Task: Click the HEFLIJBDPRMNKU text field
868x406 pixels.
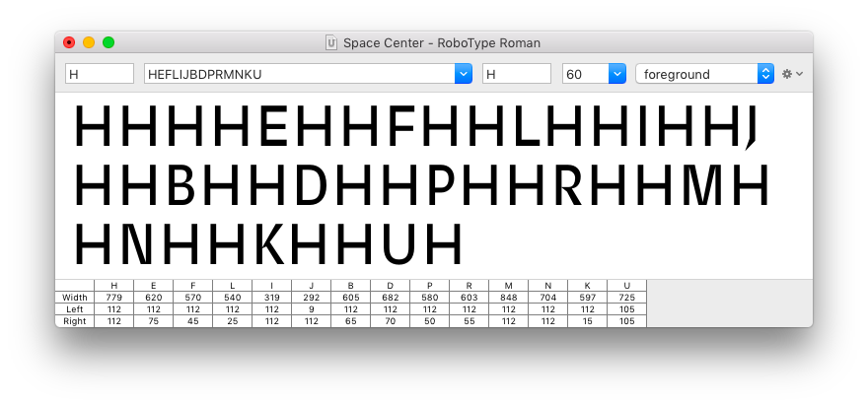Action: pyautogui.click(x=300, y=74)
